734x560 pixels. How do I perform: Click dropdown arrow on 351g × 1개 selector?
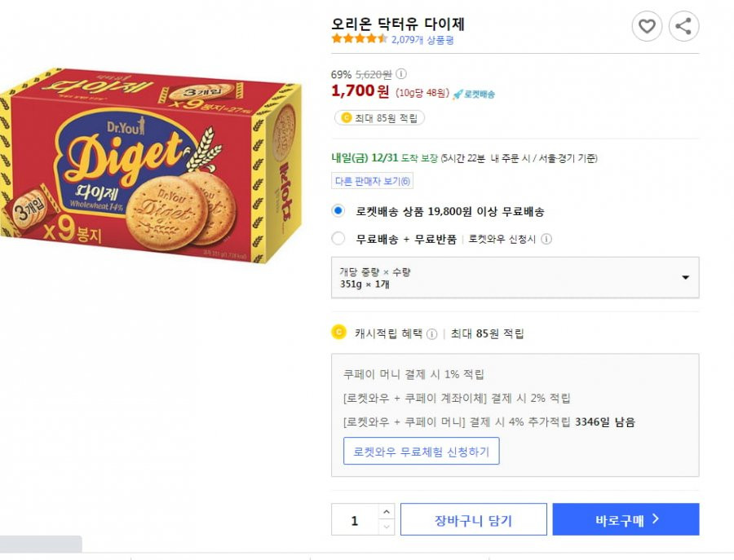point(685,277)
